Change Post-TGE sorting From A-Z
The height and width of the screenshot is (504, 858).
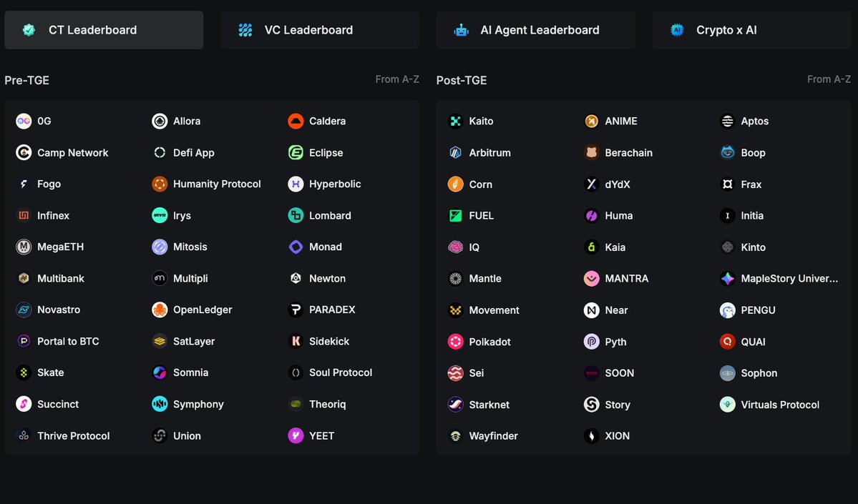click(x=829, y=79)
